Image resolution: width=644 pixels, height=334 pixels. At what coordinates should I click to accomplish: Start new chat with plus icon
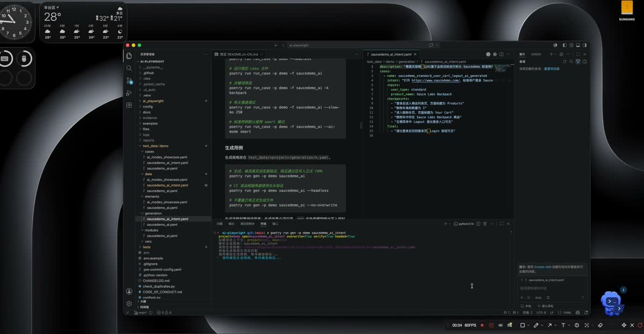tap(551, 54)
